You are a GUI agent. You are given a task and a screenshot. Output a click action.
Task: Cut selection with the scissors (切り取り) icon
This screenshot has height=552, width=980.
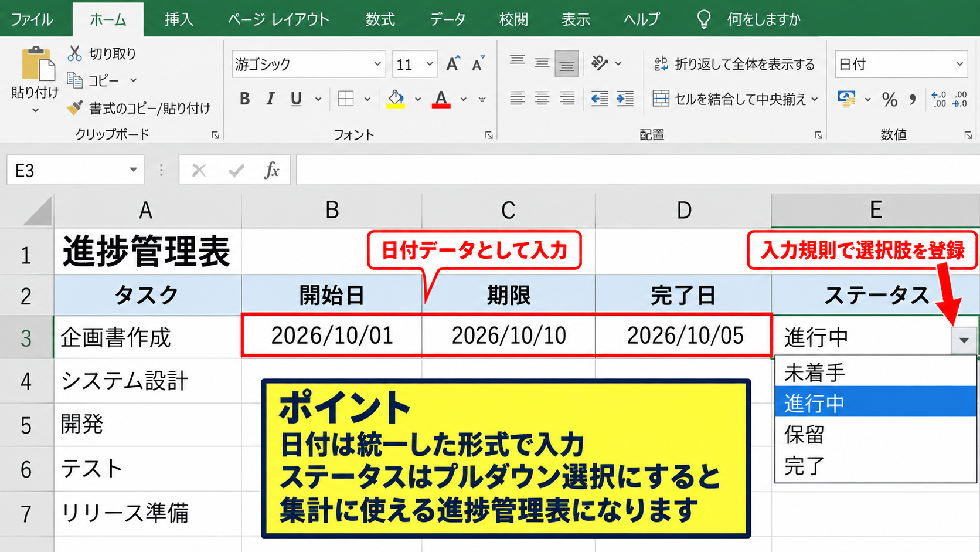point(74,53)
